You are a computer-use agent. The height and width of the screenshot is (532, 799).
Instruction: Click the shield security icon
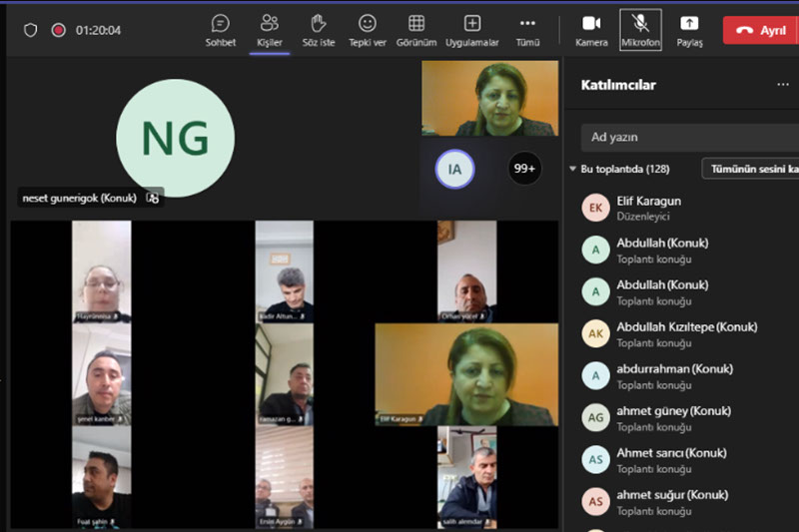(30, 30)
